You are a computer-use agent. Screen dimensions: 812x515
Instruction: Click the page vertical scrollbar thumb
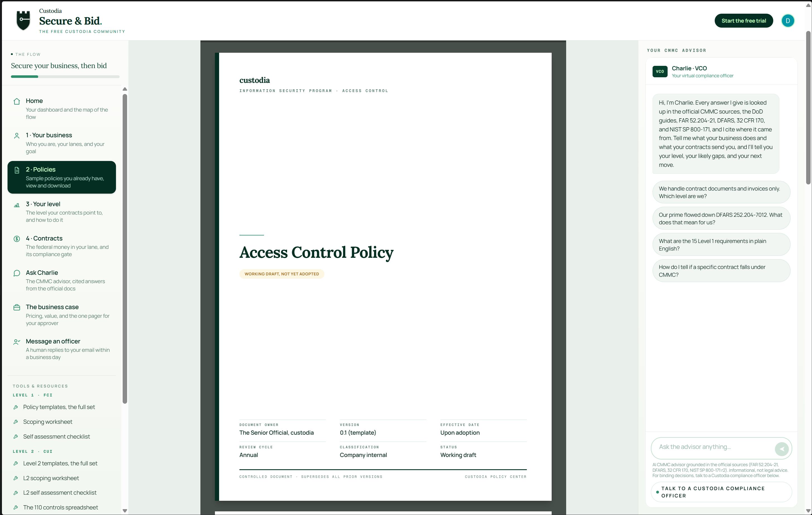pos(808,107)
